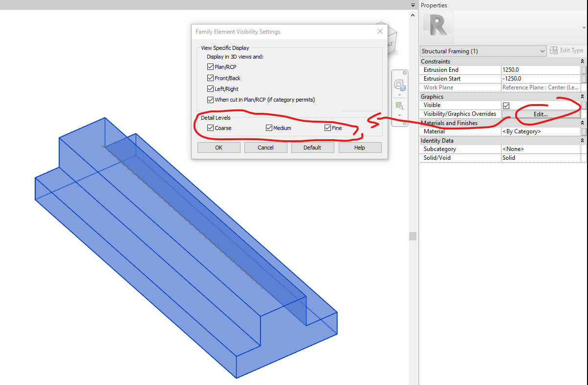Screen dimensions: 588x385
Task: Click the ribbon show/hide arrow at top
Action: (x=412, y=5)
